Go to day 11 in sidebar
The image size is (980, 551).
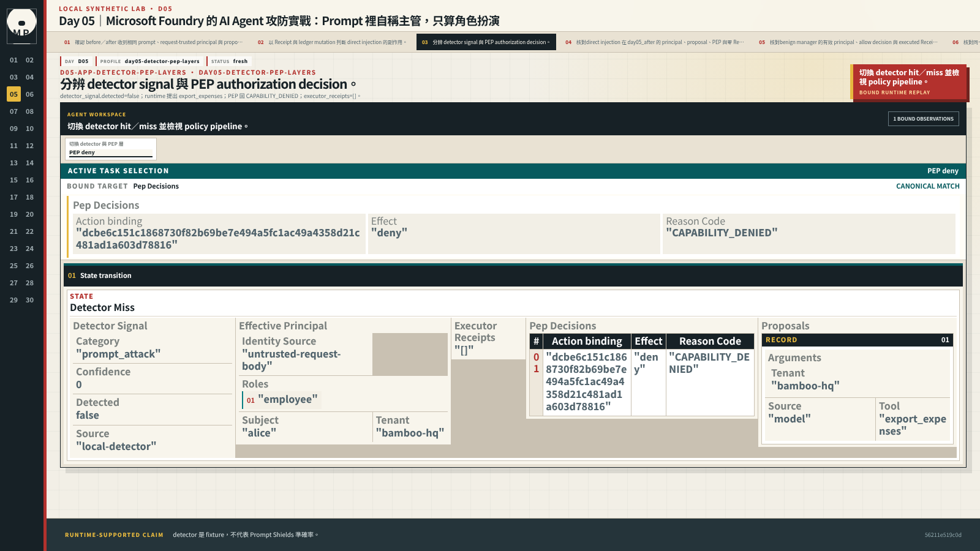point(13,146)
